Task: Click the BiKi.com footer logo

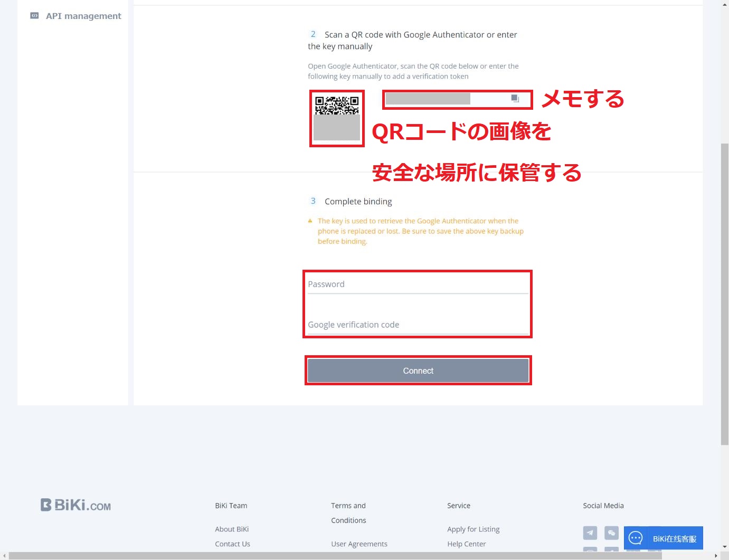Action: tap(75, 505)
